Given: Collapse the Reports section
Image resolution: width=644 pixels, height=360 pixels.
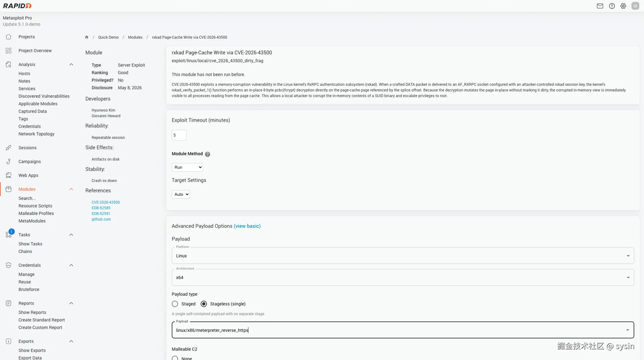Looking at the screenshot, I should (71, 303).
